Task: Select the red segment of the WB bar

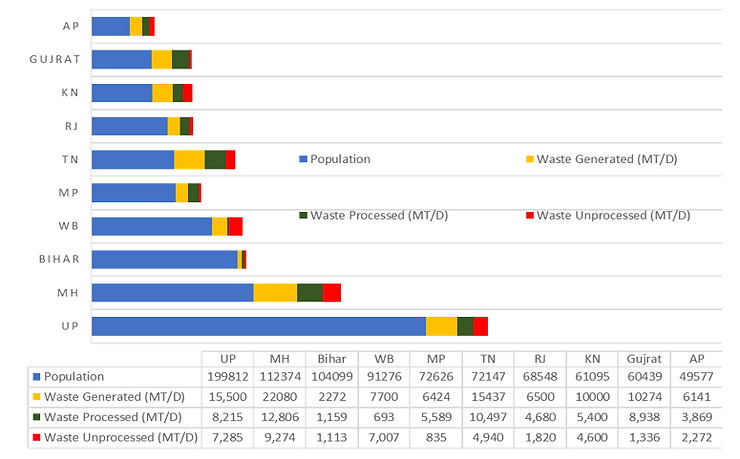Action: [236, 226]
